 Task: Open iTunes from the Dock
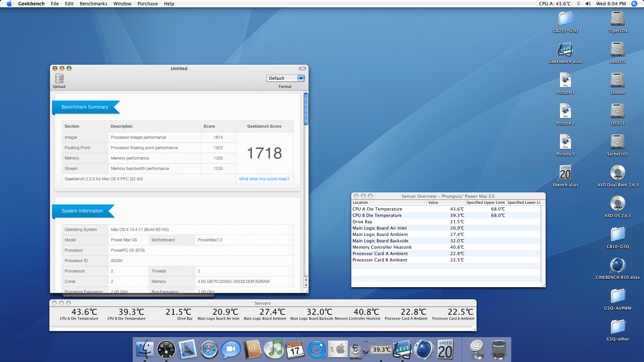tap(274, 350)
